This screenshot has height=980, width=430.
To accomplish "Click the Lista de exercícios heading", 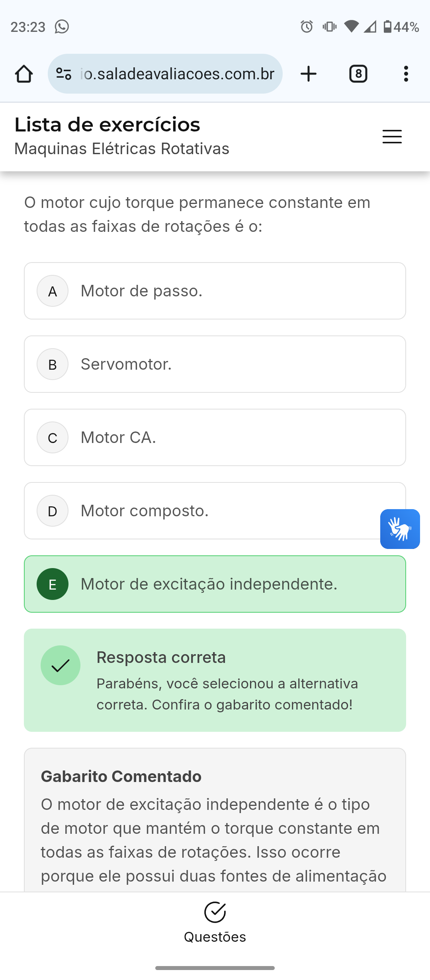I will click(107, 125).
